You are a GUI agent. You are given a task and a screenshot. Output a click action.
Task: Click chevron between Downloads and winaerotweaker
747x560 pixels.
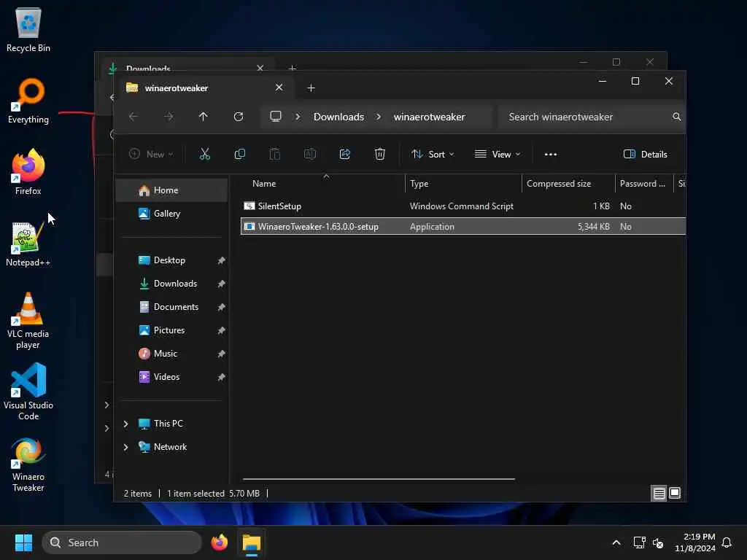(x=379, y=117)
